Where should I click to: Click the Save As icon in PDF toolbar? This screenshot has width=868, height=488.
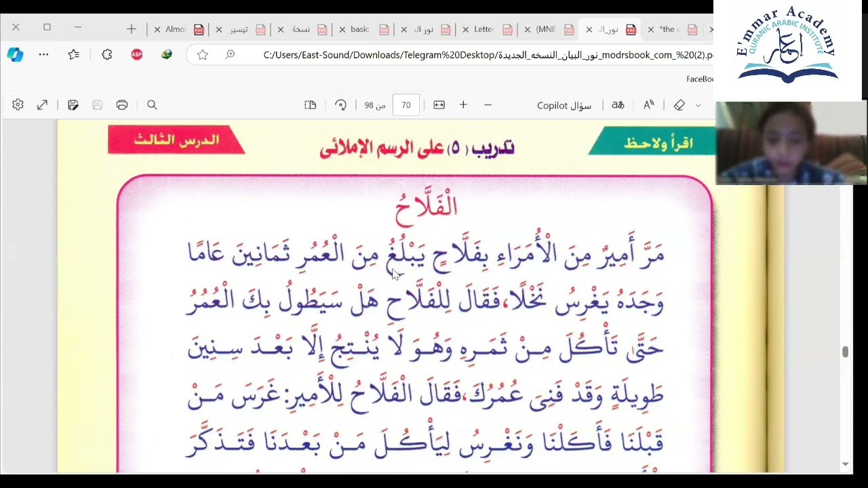[73, 105]
